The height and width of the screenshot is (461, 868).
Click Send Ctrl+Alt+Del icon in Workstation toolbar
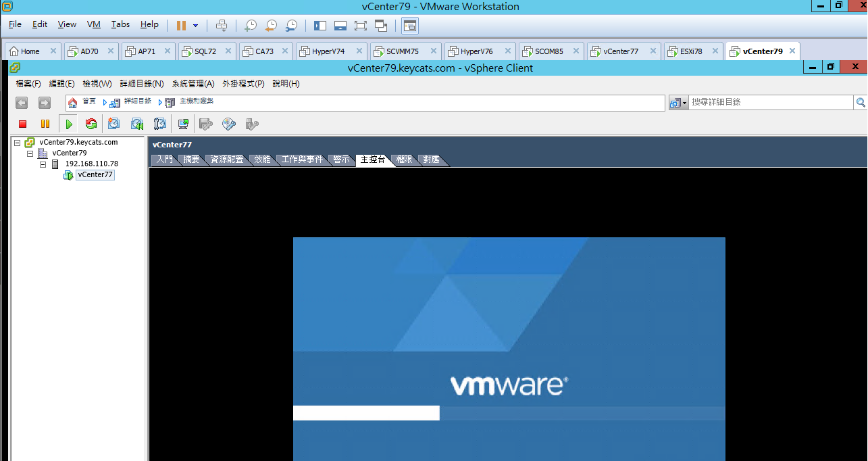click(222, 26)
